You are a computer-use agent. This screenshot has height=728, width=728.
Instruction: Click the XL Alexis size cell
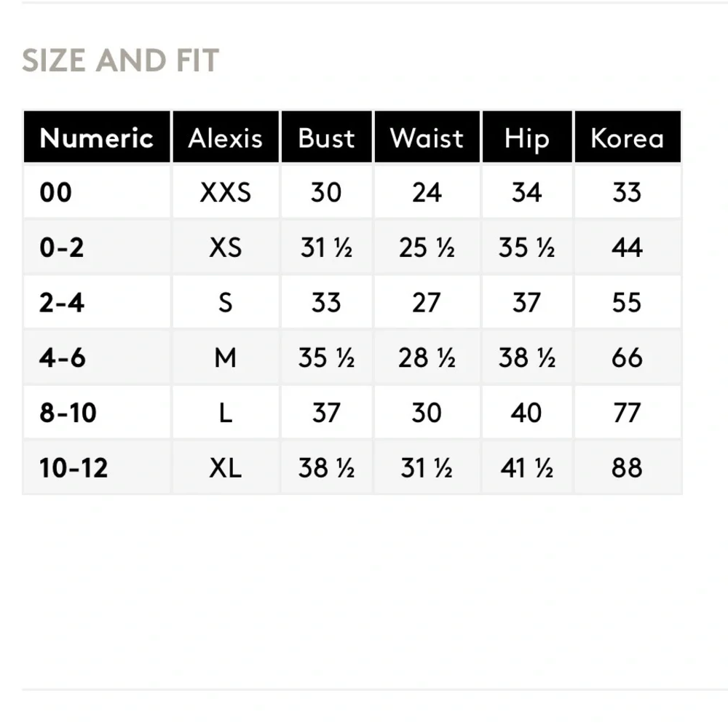coord(226,467)
